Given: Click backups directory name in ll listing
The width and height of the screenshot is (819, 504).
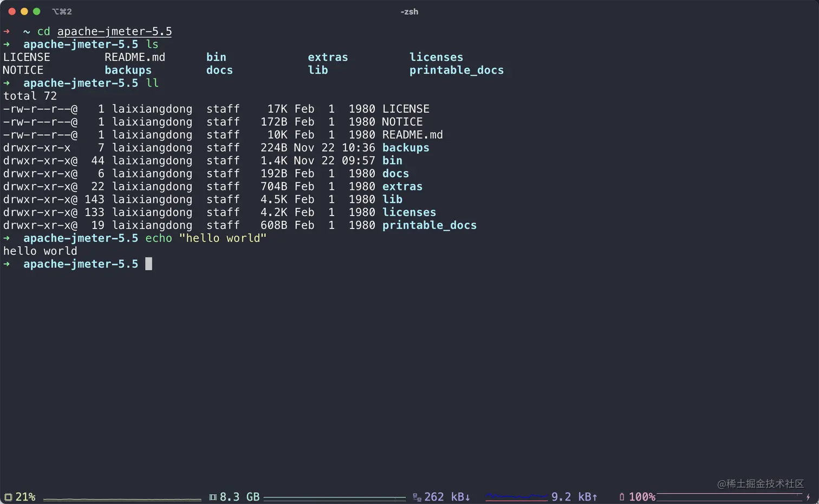Looking at the screenshot, I should 406,148.
